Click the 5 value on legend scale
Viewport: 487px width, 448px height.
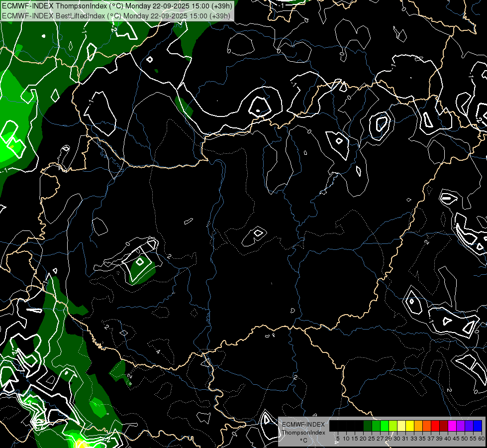pyautogui.click(x=337, y=438)
